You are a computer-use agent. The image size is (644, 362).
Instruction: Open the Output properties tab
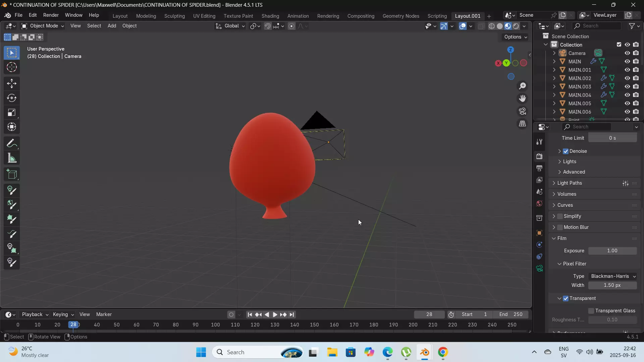(x=539, y=168)
